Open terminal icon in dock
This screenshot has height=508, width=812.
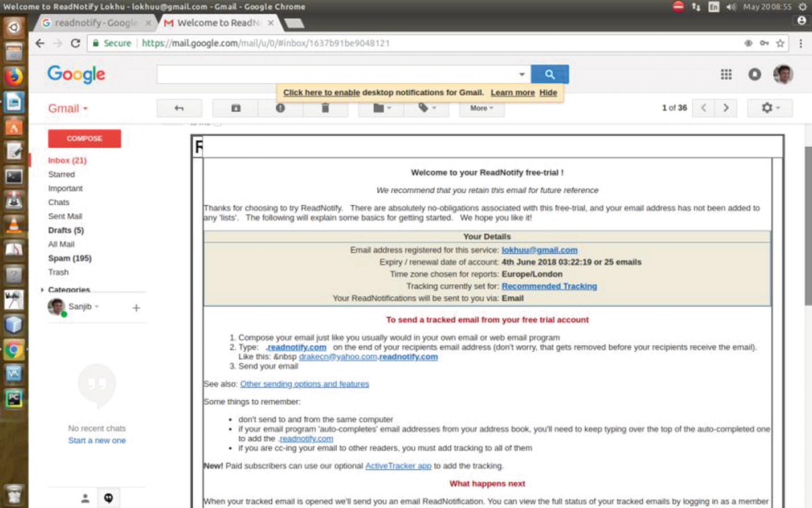[14, 176]
